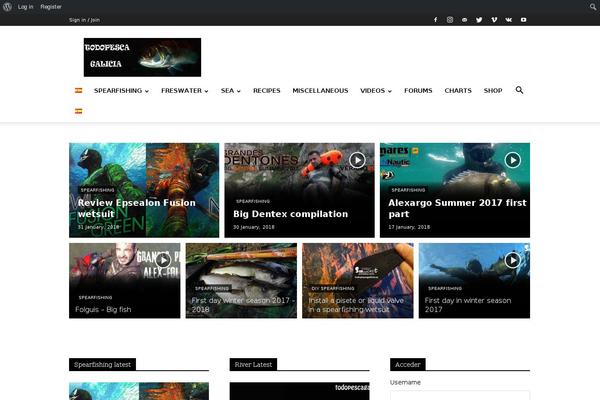The image size is (600, 400).
Task: Expand the SPEARFISHING menu
Action: click(x=121, y=91)
